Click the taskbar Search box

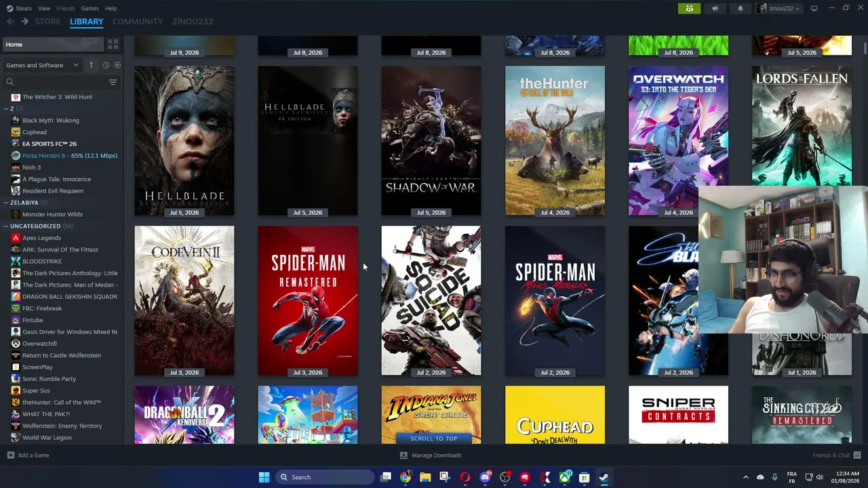(x=325, y=477)
